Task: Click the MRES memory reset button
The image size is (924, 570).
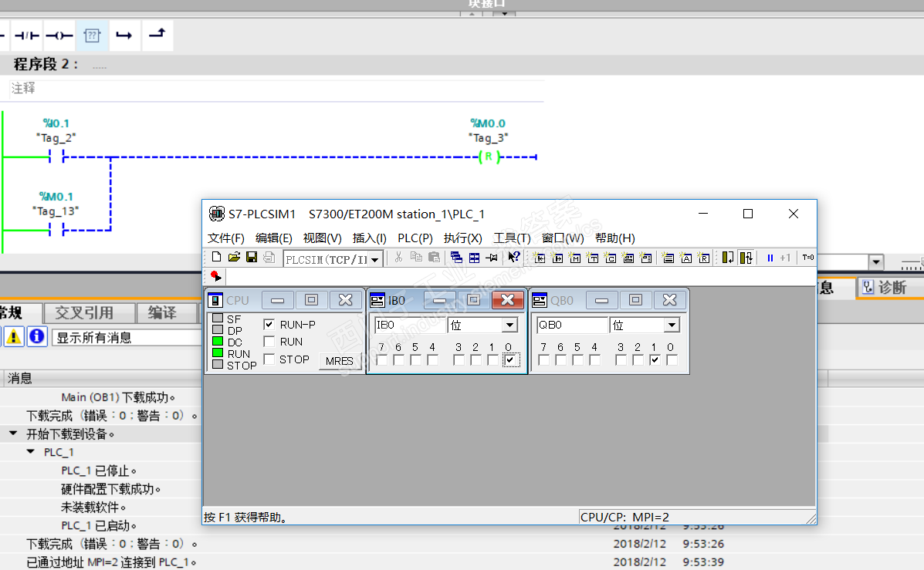Action: point(340,361)
